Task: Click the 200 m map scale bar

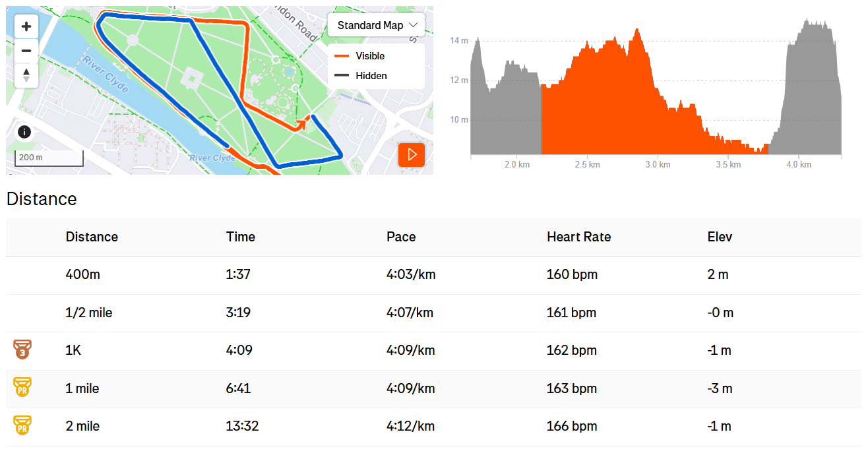Action: (x=49, y=158)
